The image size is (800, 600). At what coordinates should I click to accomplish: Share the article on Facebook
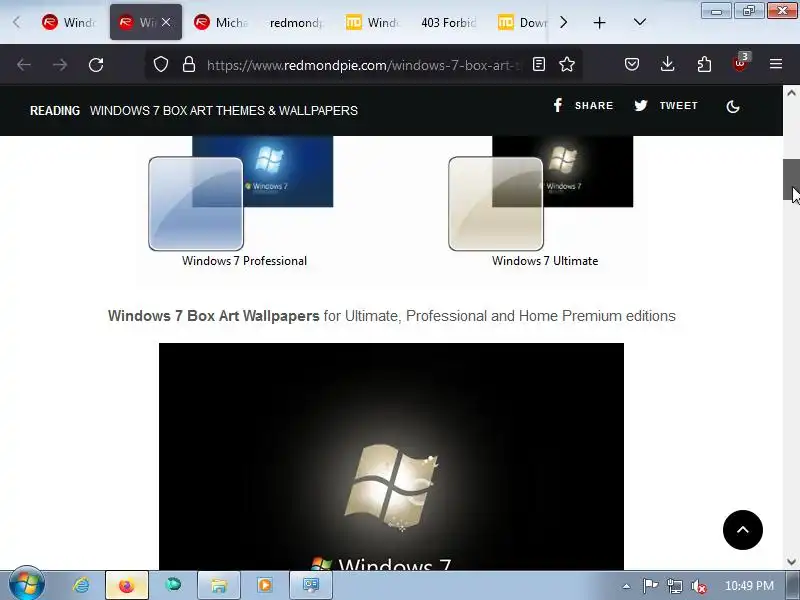pos(583,106)
